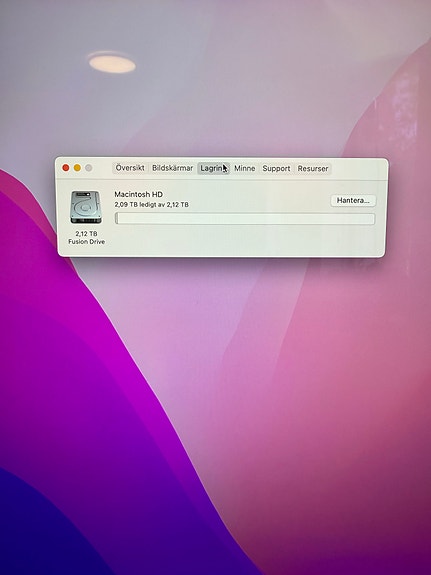The width and height of the screenshot is (431, 575).
Task: Click the 2,09 TB ledigt av 2,12 TB text
Action: (151, 205)
